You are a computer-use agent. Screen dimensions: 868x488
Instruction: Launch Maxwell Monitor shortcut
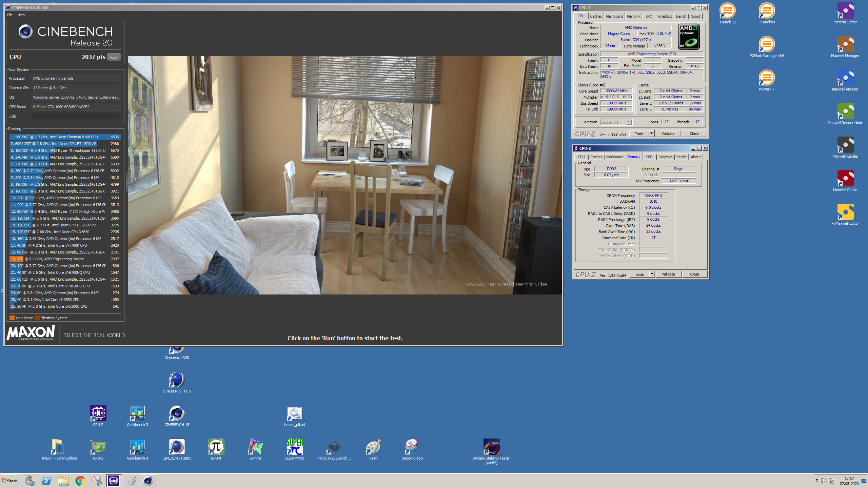click(845, 80)
